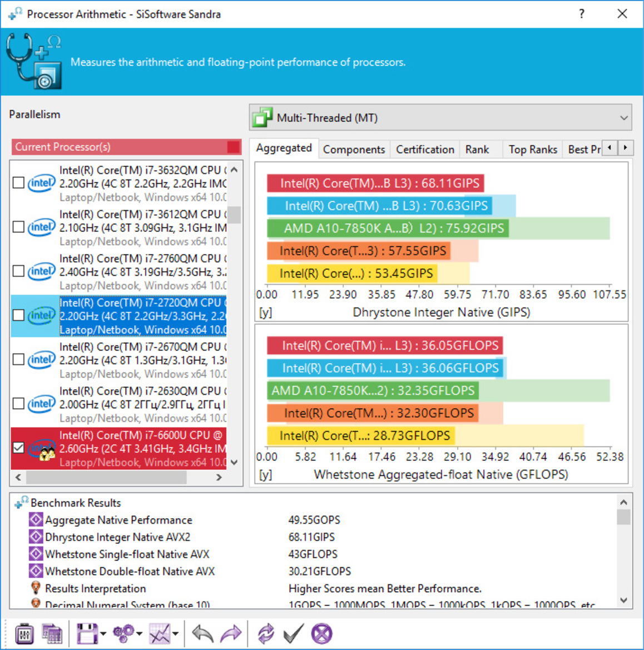
Task: Switch to the Components tab
Action: (354, 149)
